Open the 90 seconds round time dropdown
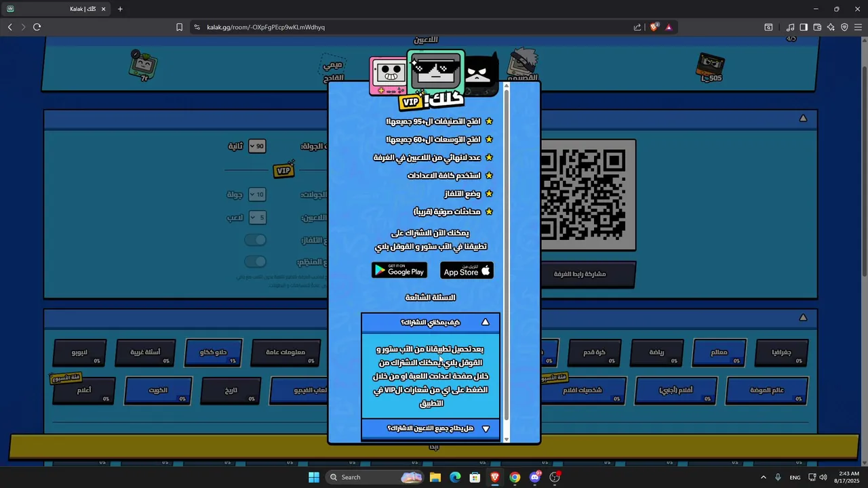 (x=256, y=146)
